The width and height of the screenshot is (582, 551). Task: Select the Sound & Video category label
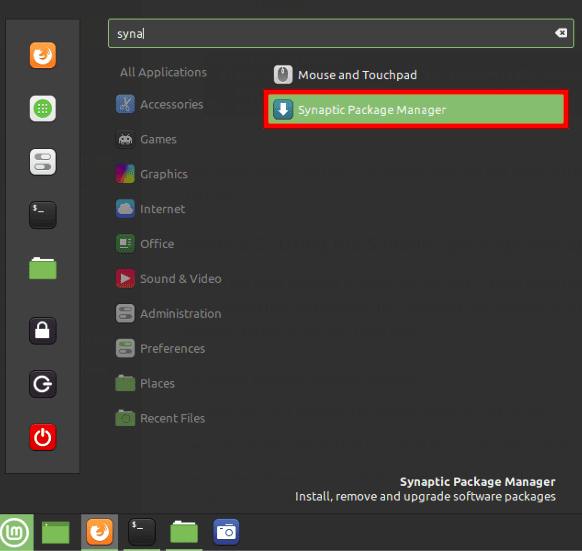tap(181, 279)
